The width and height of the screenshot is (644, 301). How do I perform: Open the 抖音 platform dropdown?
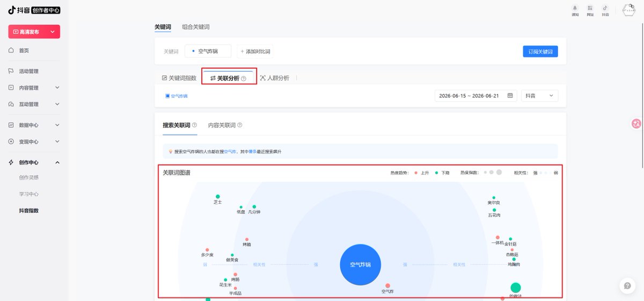(539, 96)
